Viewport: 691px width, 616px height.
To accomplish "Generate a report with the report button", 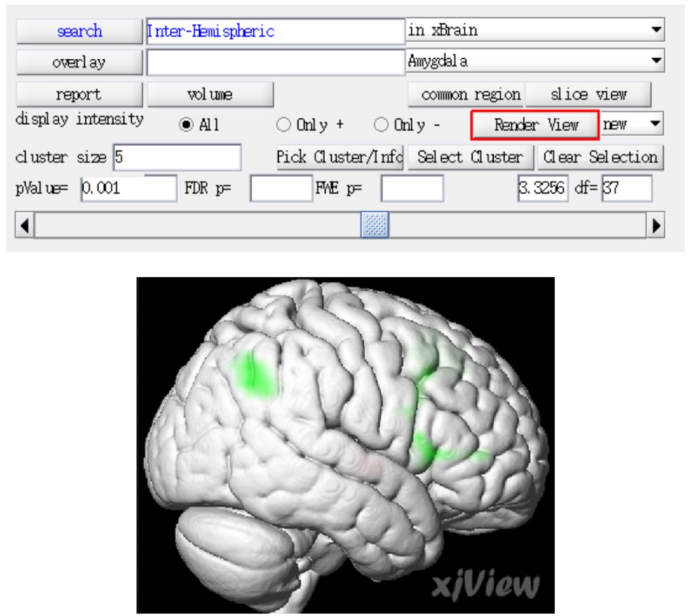I will pos(79,94).
